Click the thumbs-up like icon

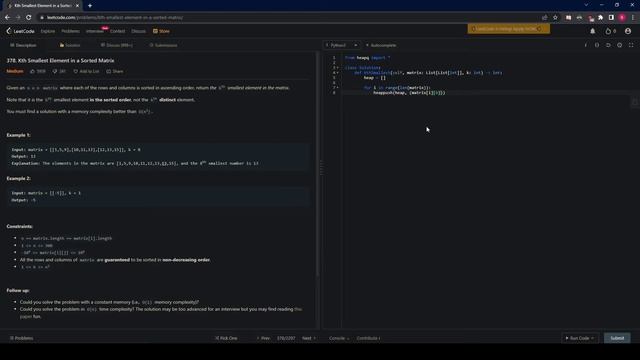(x=33, y=71)
